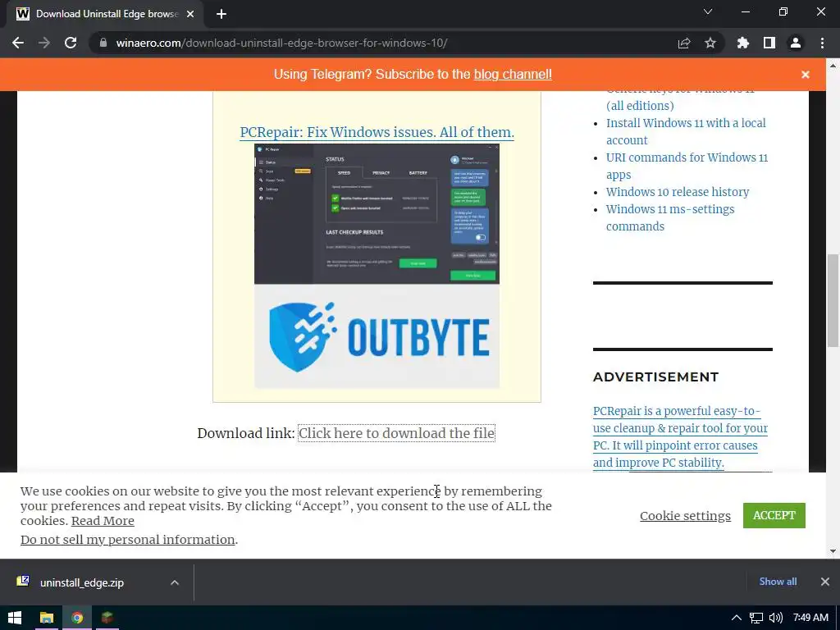This screenshot has height=630, width=840.
Task: Open File Explorer from the taskbar
Action: 47,618
